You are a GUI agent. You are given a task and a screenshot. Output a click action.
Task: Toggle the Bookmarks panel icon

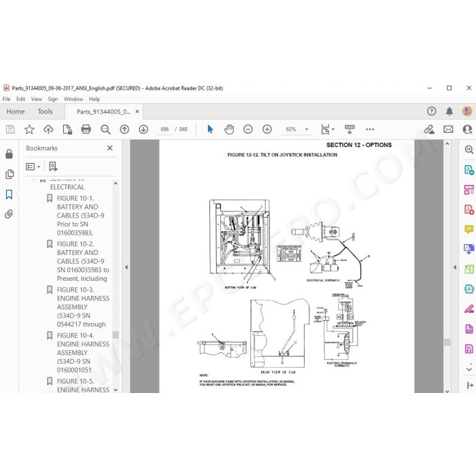click(9, 194)
